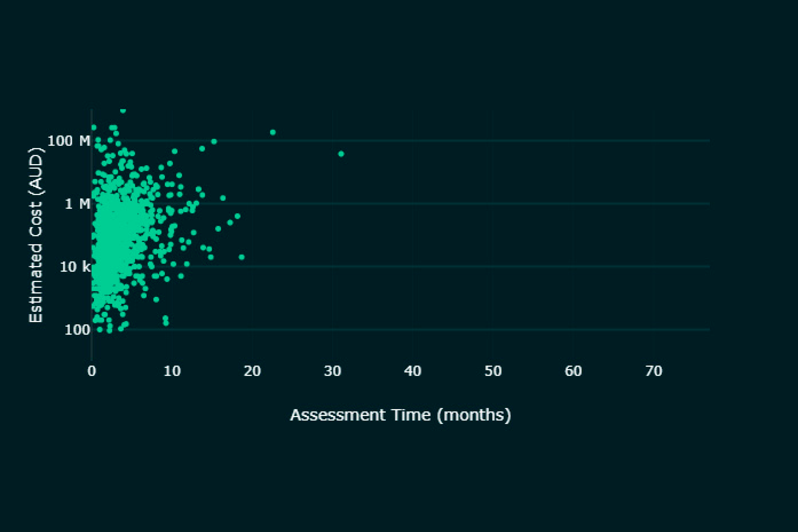
Task: Click the outlier point near 31 months
Action: [x=341, y=154]
